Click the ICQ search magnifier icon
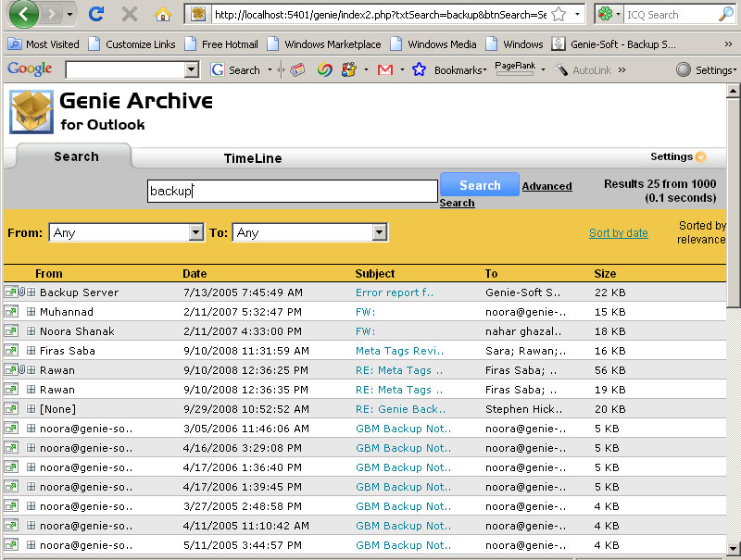This screenshot has width=741, height=560. click(x=725, y=14)
